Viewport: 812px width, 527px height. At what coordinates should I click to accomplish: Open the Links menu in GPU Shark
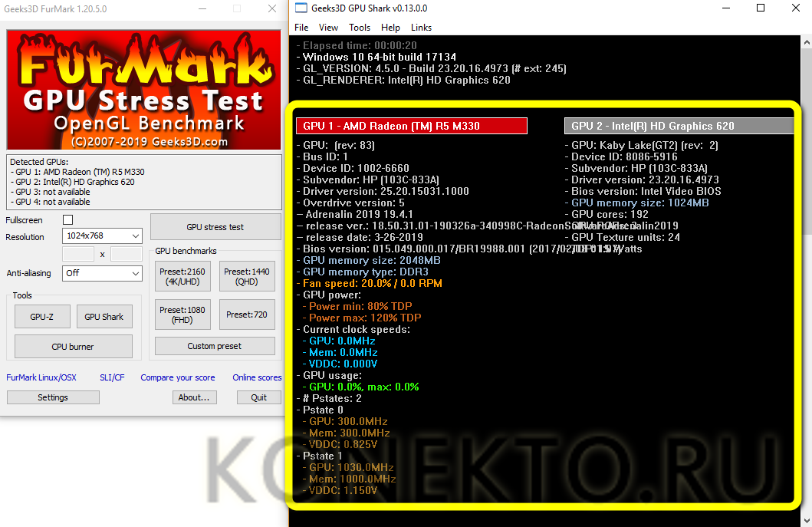[x=421, y=28]
